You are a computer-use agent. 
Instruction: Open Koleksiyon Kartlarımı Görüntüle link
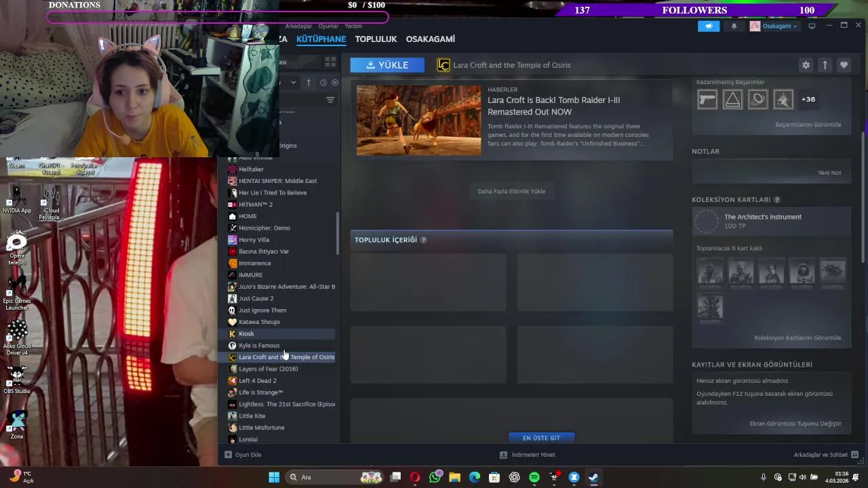point(797,338)
